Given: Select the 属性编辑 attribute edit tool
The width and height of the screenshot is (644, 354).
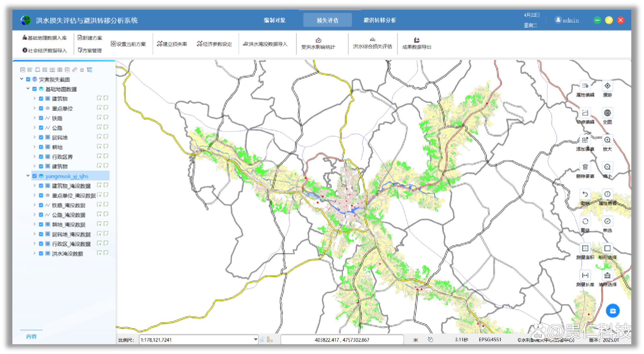Looking at the screenshot, I should (585, 89).
